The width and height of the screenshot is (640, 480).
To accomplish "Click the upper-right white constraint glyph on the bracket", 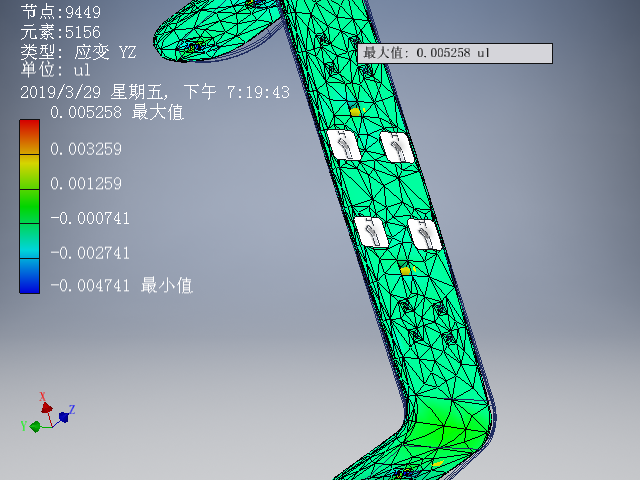I will pos(397,147).
